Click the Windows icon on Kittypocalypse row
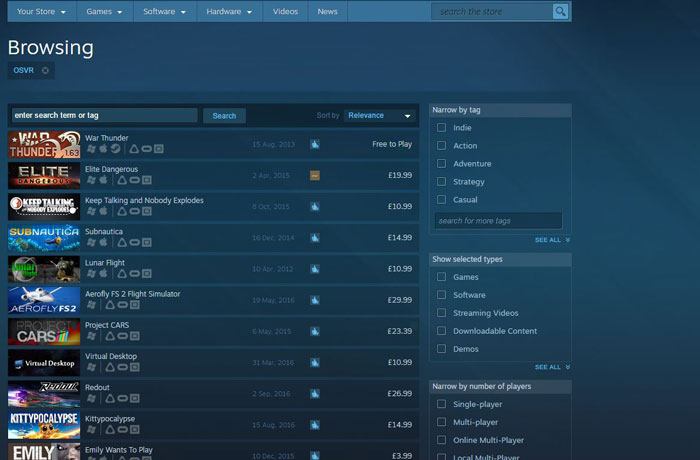Screen dimensions: 700x460 click(91, 429)
